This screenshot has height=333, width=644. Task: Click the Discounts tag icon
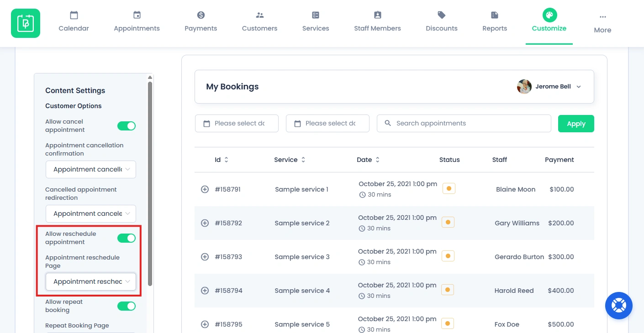[442, 15]
